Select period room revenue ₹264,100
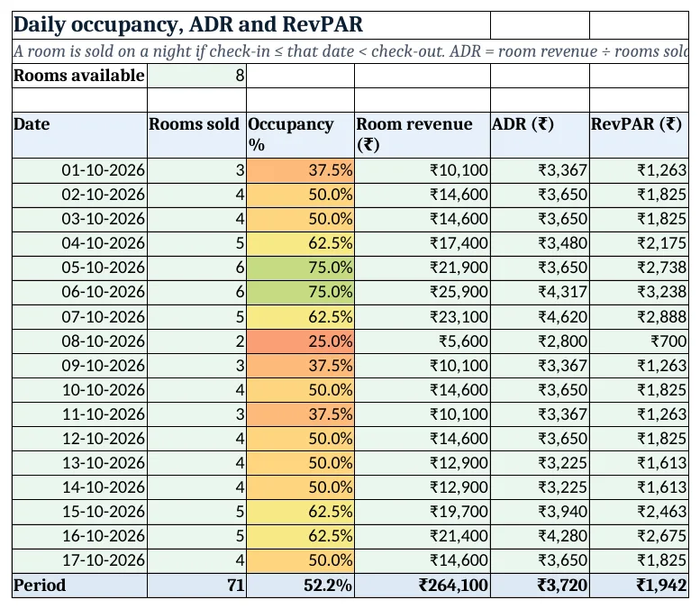 [423, 586]
